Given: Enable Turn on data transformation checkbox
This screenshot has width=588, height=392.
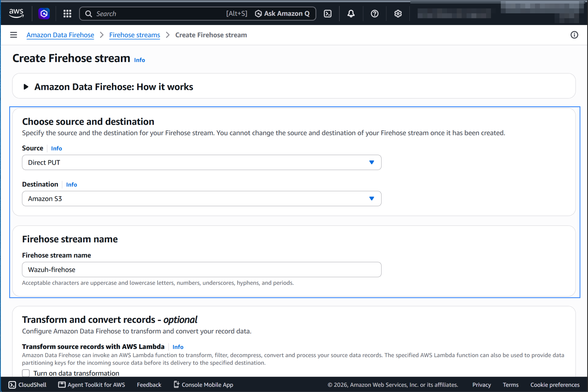Looking at the screenshot, I should coord(26,373).
